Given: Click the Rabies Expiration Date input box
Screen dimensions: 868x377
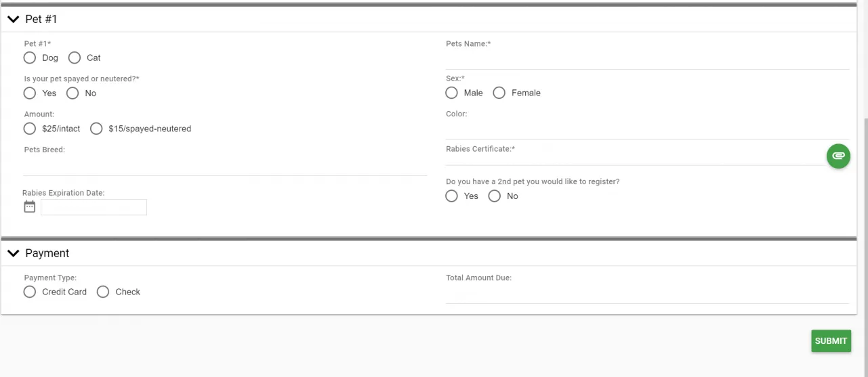Looking at the screenshot, I should (x=94, y=207).
